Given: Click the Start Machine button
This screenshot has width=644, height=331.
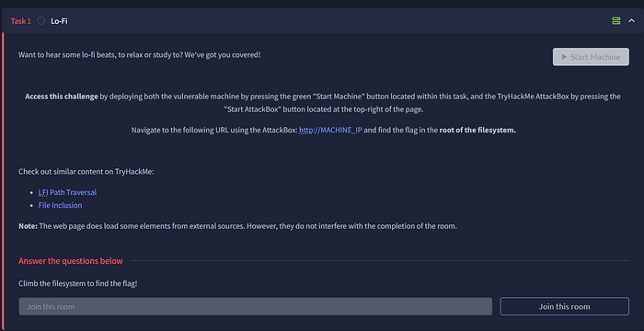Looking at the screenshot, I should coord(591,57).
